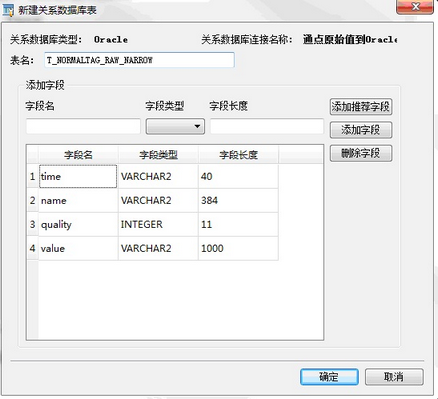The height and width of the screenshot is (399, 438).
Task: Focus the 字段长度 input field
Action: pyautogui.click(x=267, y=126)
